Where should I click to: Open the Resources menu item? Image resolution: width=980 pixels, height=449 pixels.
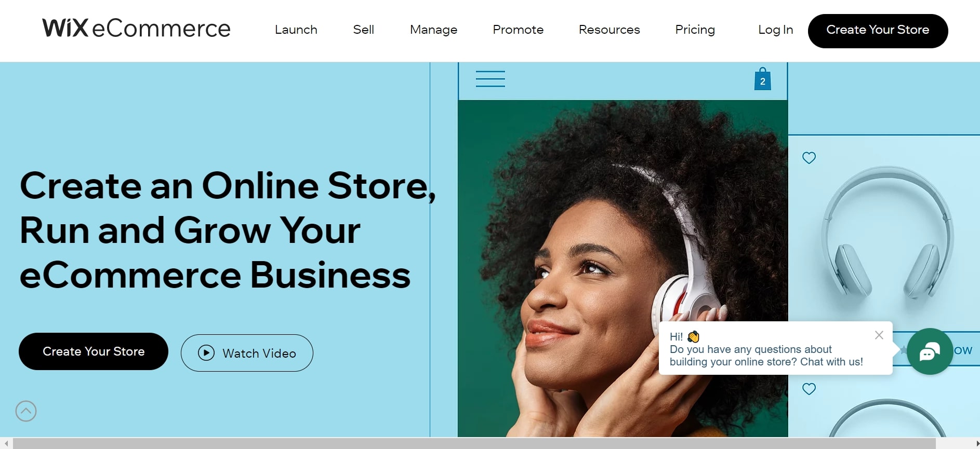pyautogui.click(x=610, y=30)
